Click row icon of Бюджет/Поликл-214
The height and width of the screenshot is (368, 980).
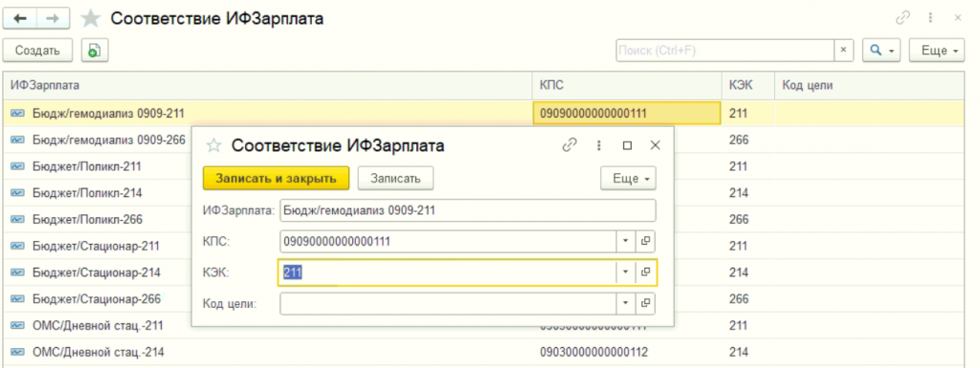pyautogui.click(x=17, y=193)
